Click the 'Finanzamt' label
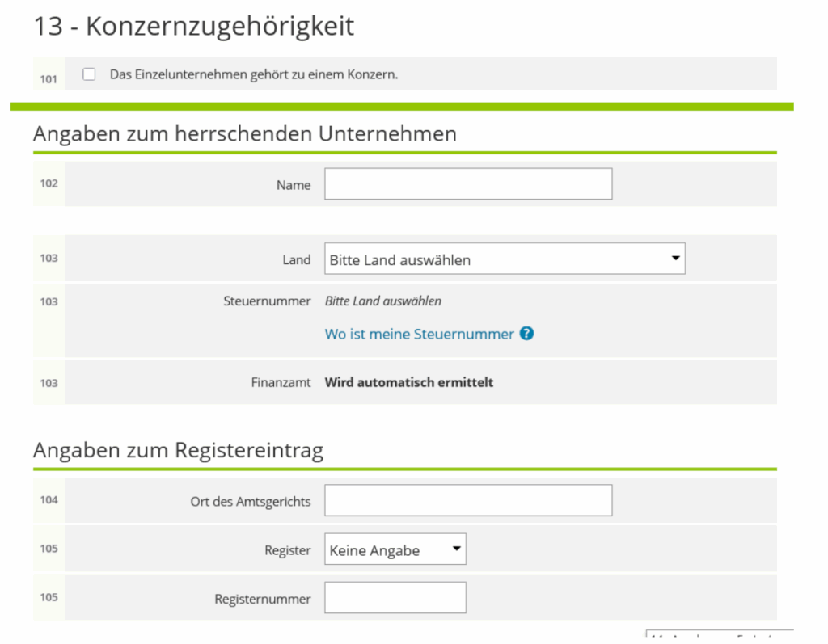Viewport: 828px width, 644px height. (x=281, y=382)
